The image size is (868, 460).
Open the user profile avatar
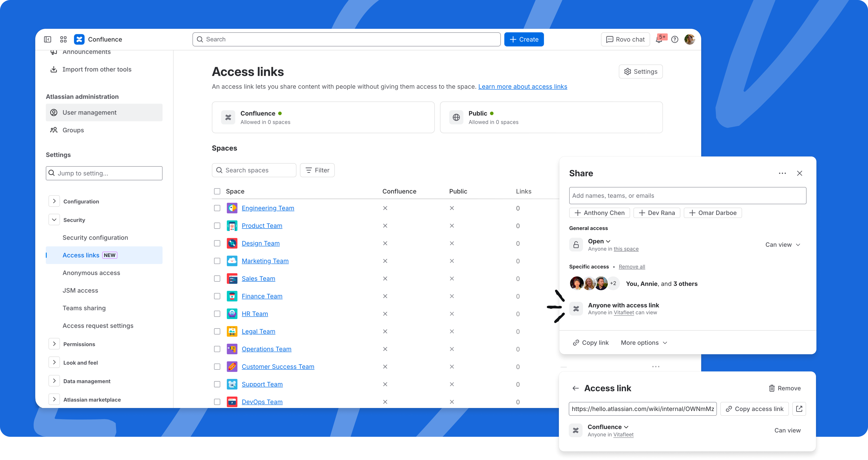point(690,39)
